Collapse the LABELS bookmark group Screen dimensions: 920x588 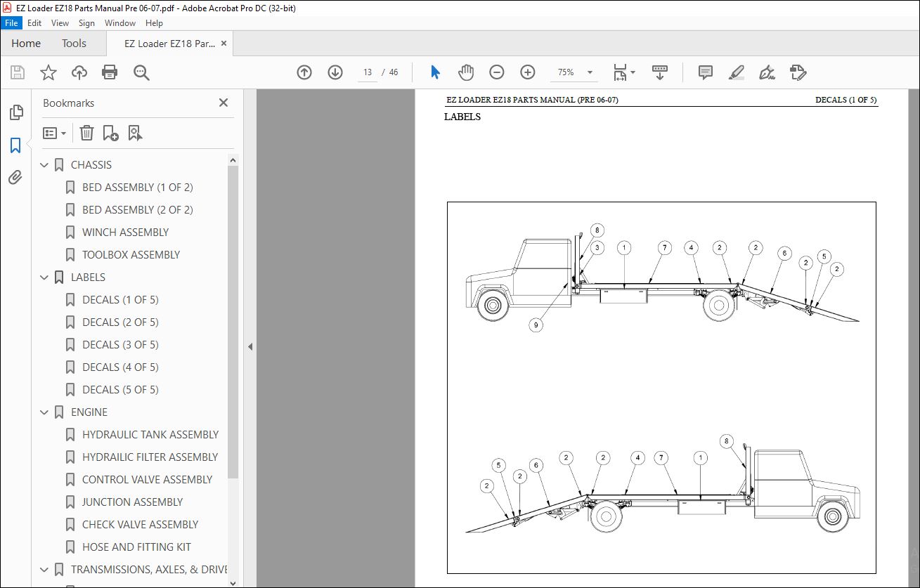(44, 277)
